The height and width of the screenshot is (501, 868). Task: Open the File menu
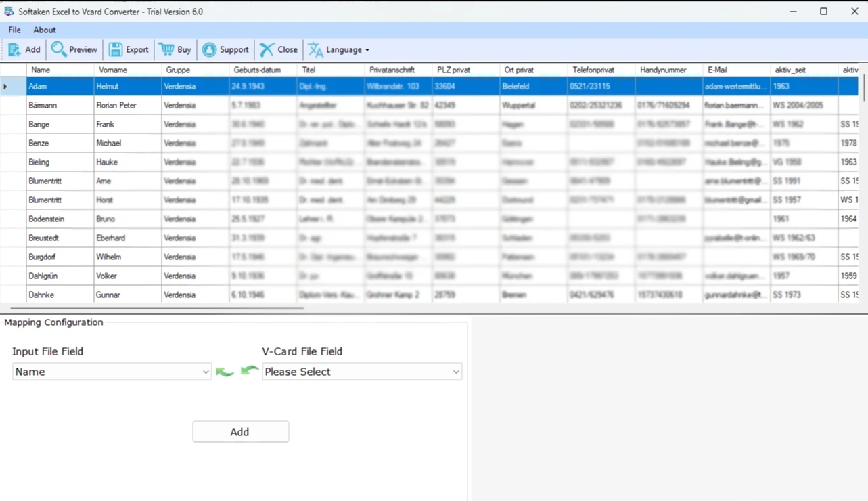pos(14,30)
